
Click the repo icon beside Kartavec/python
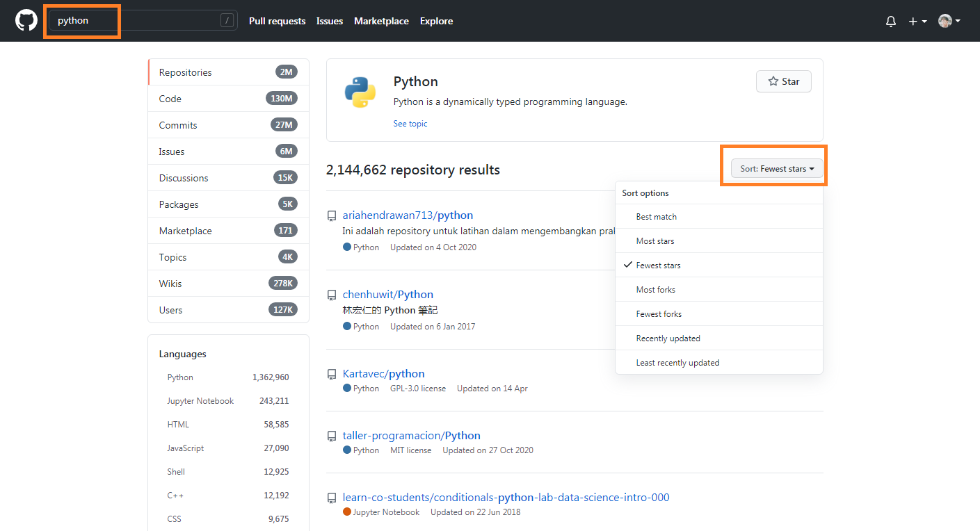coord(332,375)
